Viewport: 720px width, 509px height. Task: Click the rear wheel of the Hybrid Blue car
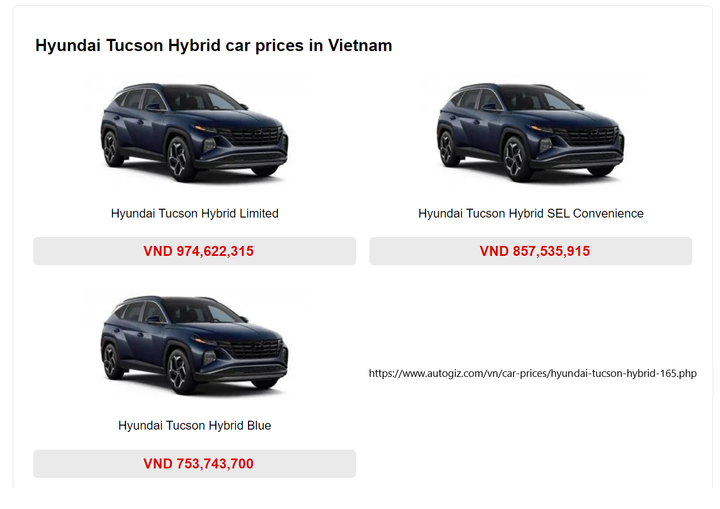click(112, 360)
